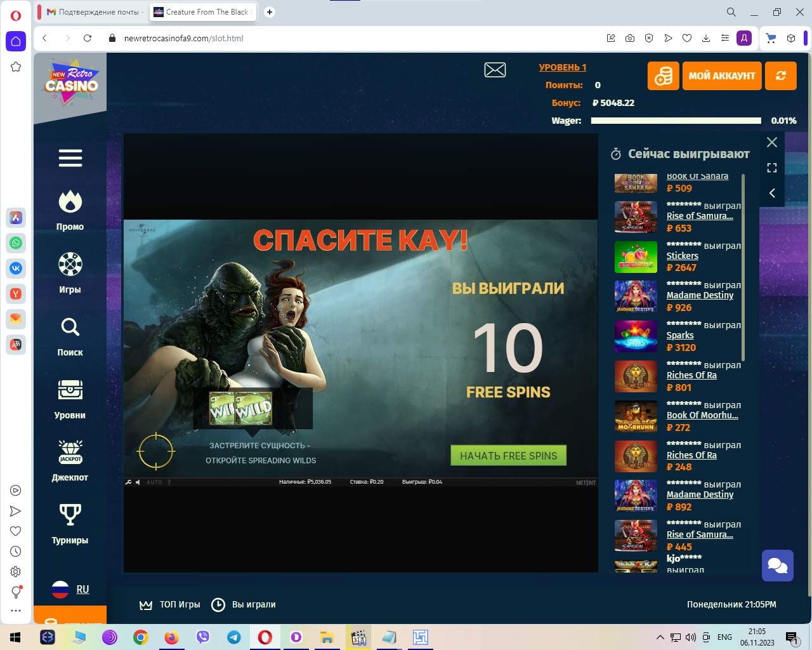Screen dimensions: 812x650
Task: Click the УРОВЕНЬ 1 link
Action: (x=563, y=67)
